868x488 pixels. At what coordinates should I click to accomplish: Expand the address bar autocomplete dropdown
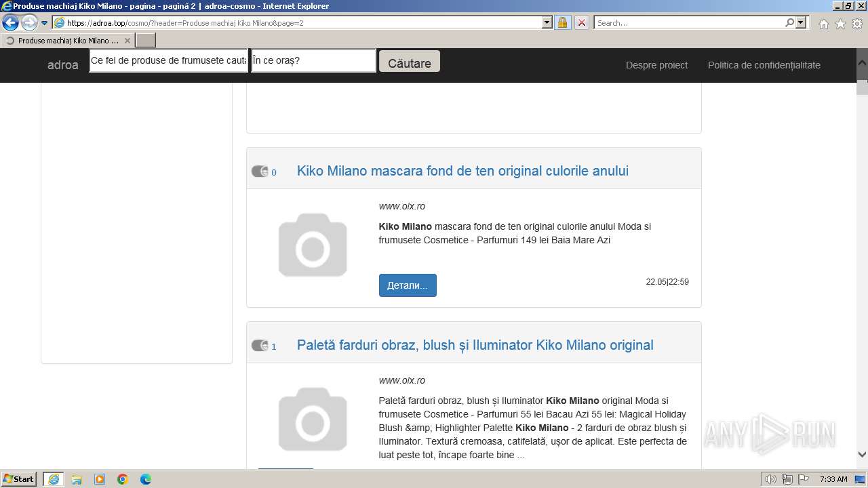(547, 22)
